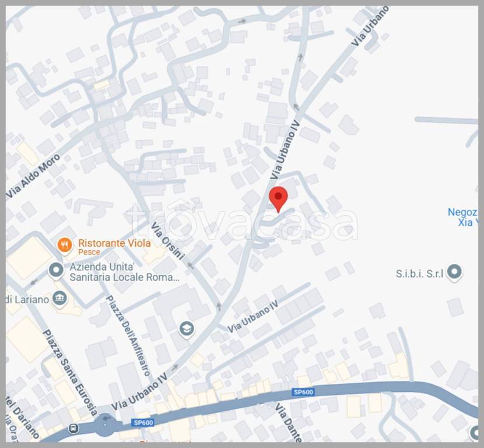Viewport: 484px width, 448px height.
Task: Click the Piazza Dell'Anfiteatro street label
Action: (x=128, y=335)
